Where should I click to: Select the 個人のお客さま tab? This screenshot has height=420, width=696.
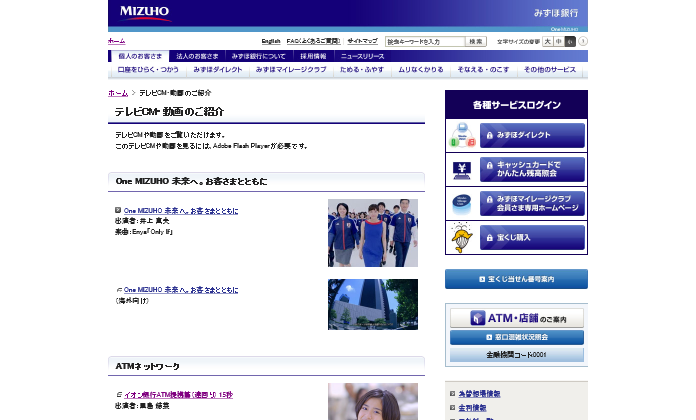pos(140,56)
